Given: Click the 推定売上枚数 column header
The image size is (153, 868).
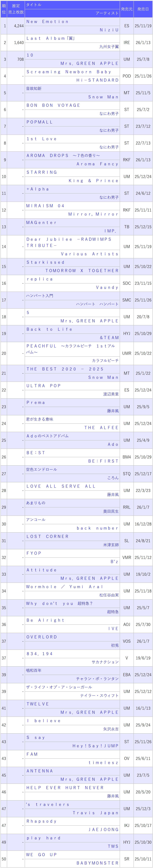Looking at the screenshot, I should pyautogui.click(x=16, y=9).
